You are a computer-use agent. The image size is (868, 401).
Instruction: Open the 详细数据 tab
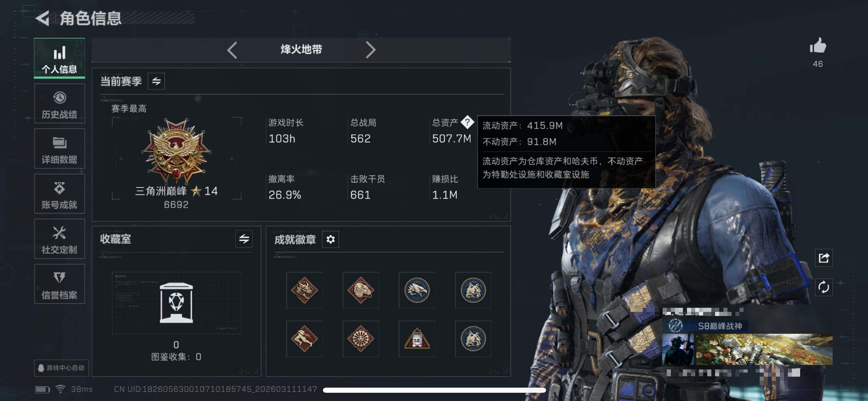click(60, 149)
